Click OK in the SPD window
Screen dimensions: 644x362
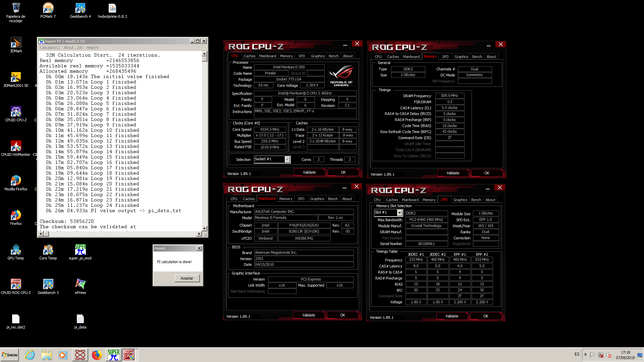(486, 316)
